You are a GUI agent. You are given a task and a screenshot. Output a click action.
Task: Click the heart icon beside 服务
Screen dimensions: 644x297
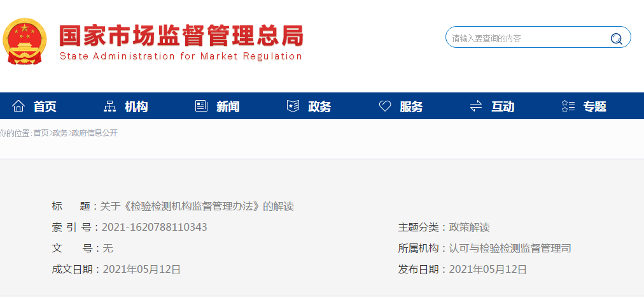pyautogui.click(x=385, y=106)
